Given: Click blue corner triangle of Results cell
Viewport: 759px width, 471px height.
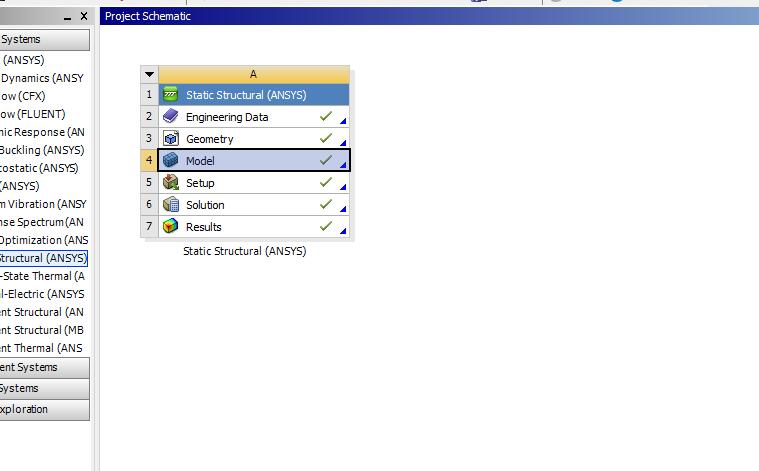Looking at the screenshot, I should [343, 231].
